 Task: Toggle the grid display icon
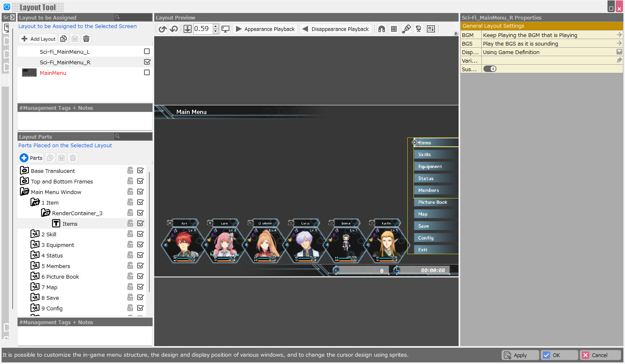coord(393,29)
